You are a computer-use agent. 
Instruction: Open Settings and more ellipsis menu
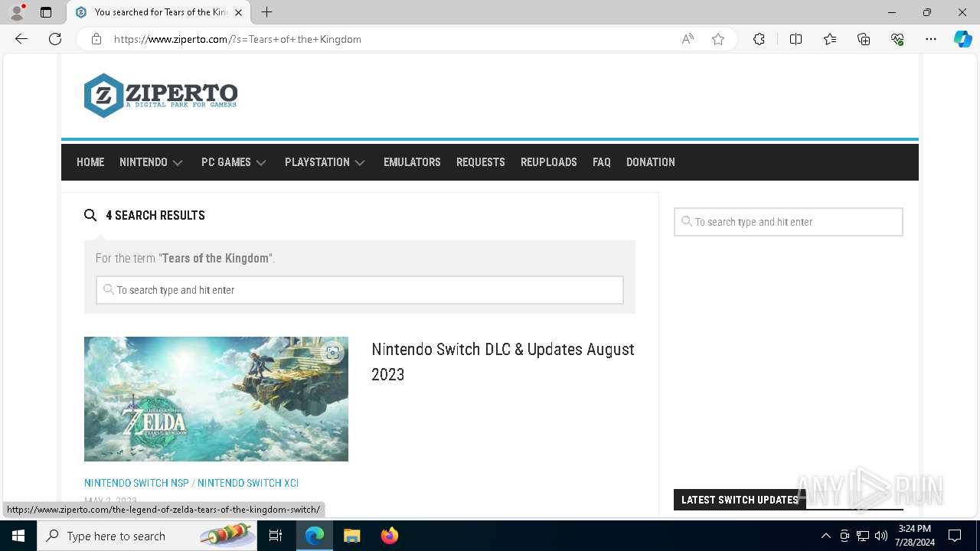coord(931,39)
